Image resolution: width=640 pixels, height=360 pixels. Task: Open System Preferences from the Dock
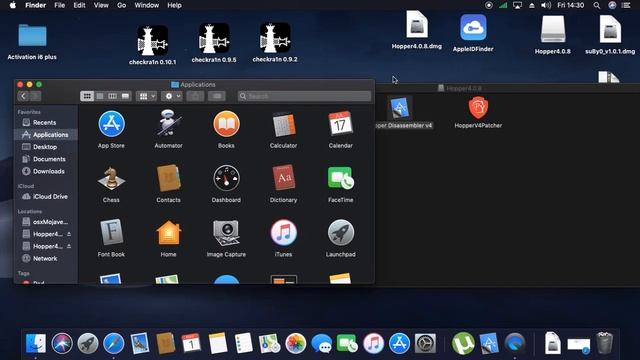425,343
